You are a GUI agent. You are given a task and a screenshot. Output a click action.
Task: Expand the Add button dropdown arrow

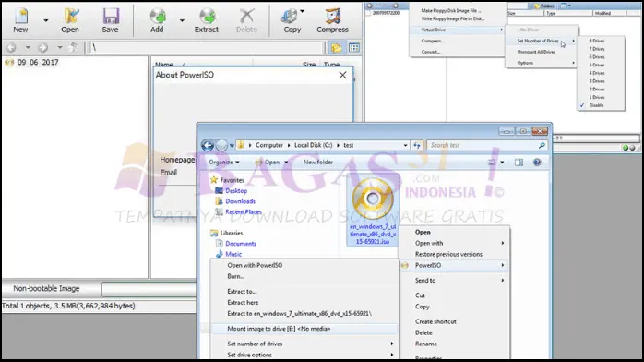tap(182, 20)
